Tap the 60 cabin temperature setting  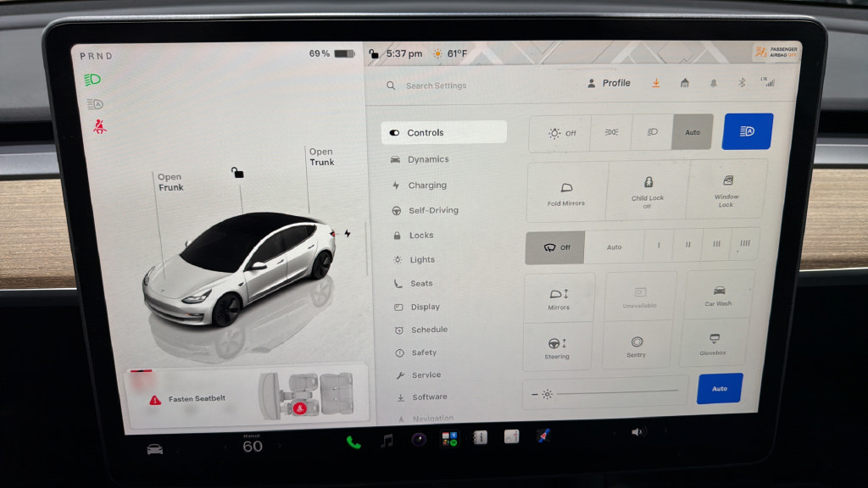[x=253, y=446]
